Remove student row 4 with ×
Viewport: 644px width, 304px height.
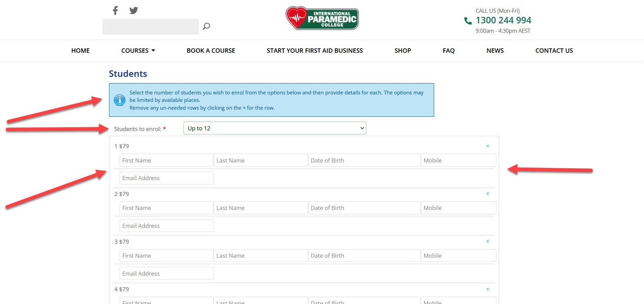487,289
